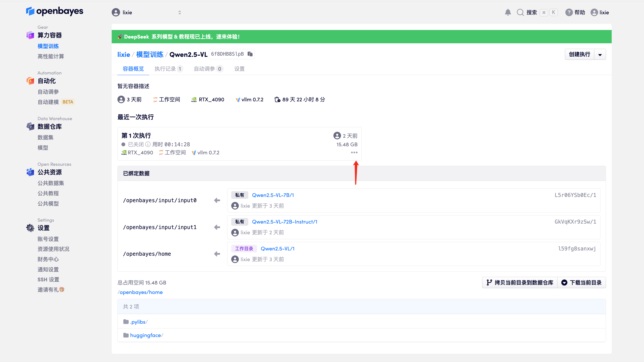Click the Automation 自动化 icon
644x362 pixels.
pyautogui.click(x=30, y=81)
